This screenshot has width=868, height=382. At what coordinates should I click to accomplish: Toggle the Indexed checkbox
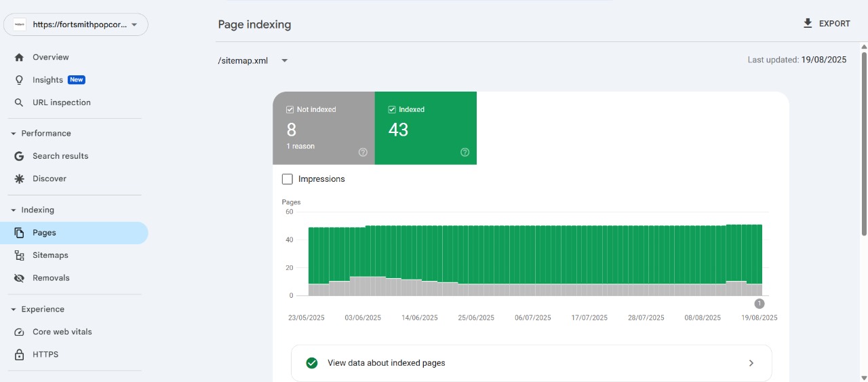tap(392, 109)
